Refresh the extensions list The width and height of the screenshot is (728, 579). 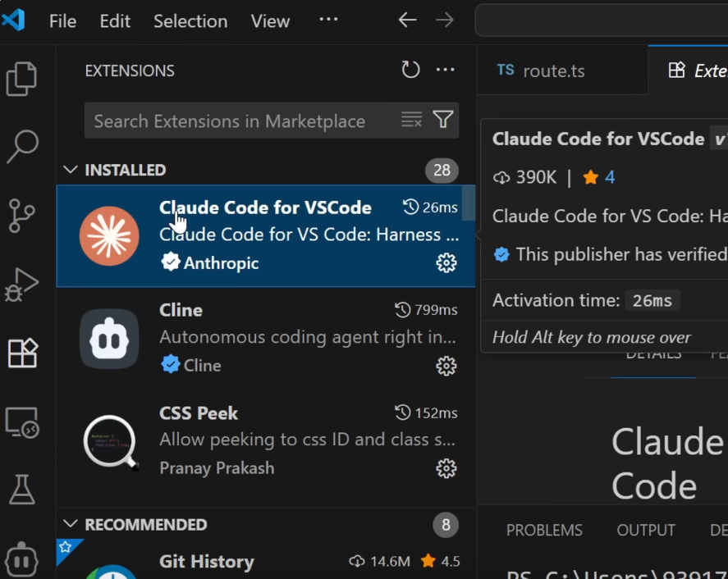[410, 71]
